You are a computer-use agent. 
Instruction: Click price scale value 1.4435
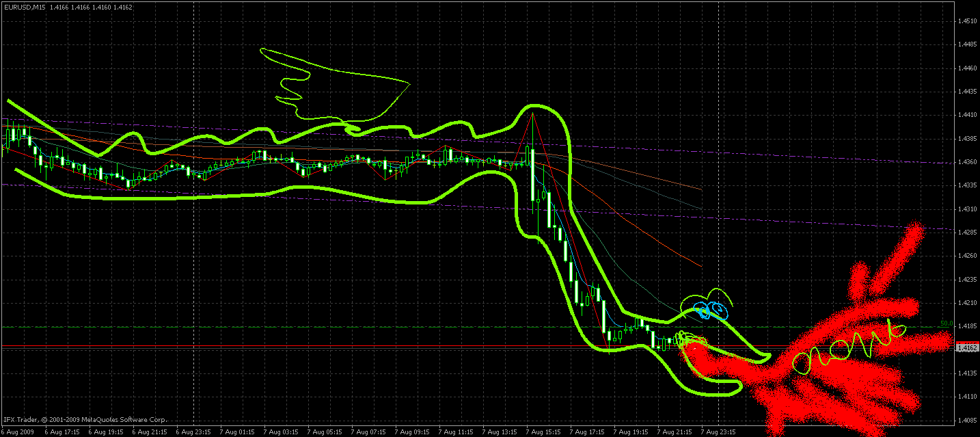tap(967, 92)
